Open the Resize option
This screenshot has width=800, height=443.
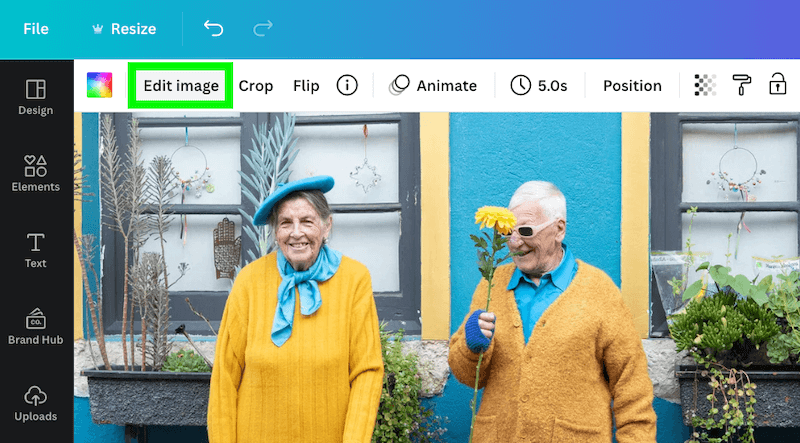click(x=124, y=29)
